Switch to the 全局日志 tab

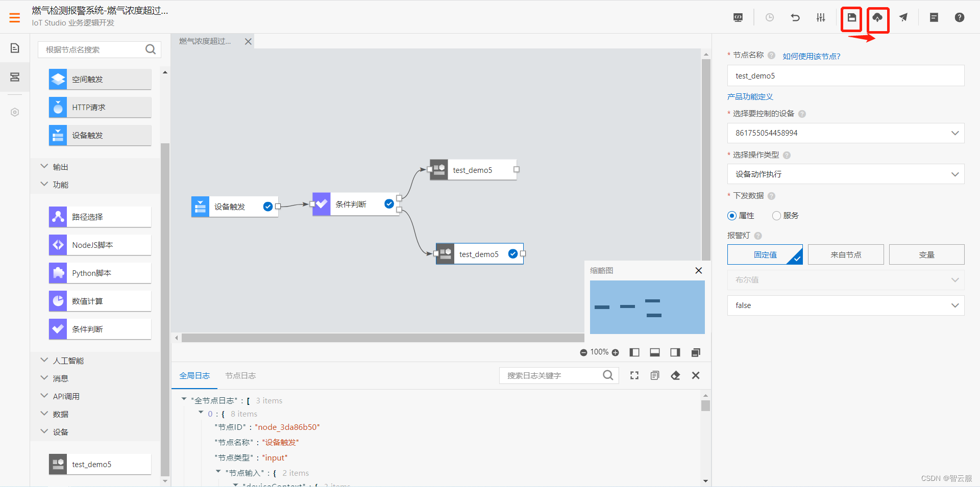click(194, 376)
